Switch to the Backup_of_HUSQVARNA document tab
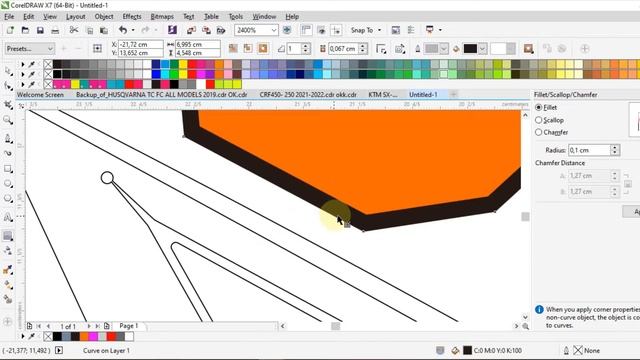Viewport: 640px width, 360px height. point(162,95)
